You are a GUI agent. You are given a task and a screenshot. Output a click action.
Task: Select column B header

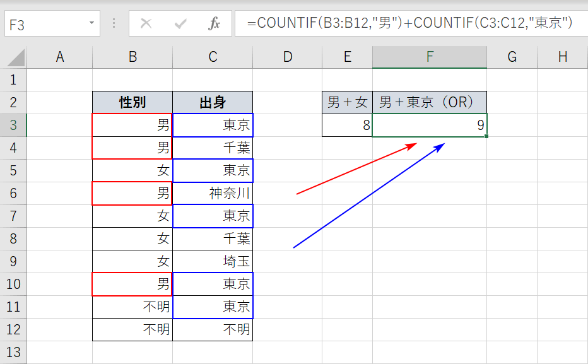(x=132, y=56)
